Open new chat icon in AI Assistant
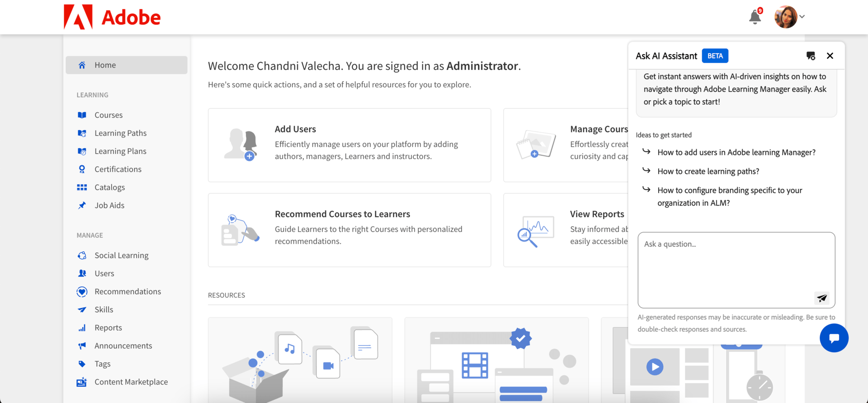 [x=811, y=56]
